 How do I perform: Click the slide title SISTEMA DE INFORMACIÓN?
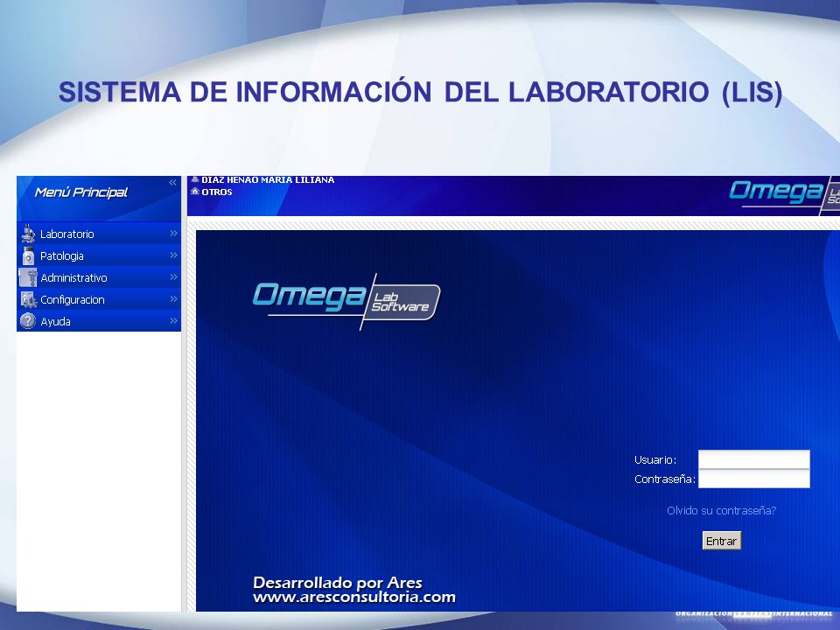pyautogui.click(x=421, y=92)
